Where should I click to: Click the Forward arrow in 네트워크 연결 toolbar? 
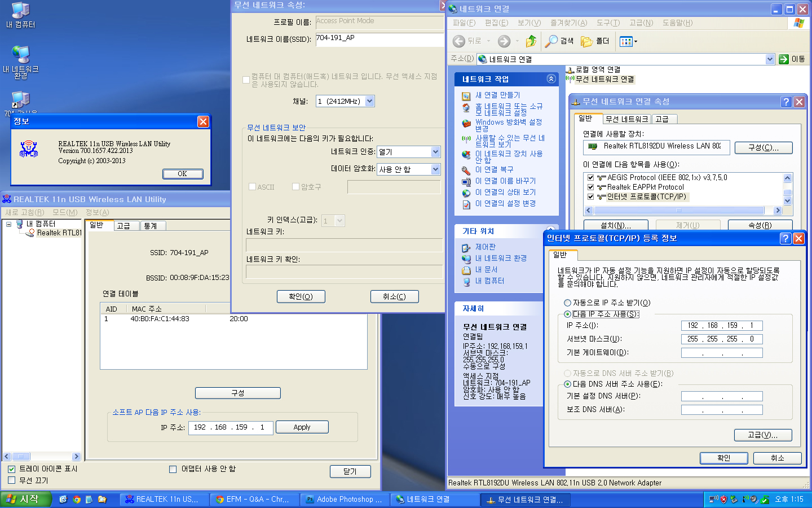click(x=504, y=41)
